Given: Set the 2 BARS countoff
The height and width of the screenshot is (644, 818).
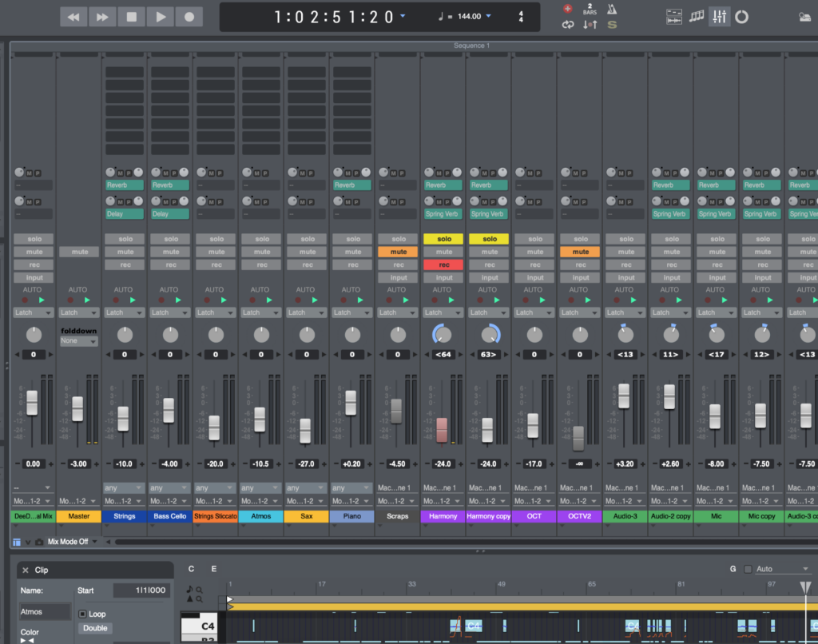Looking at the screenshot, I should click(590, 9).
